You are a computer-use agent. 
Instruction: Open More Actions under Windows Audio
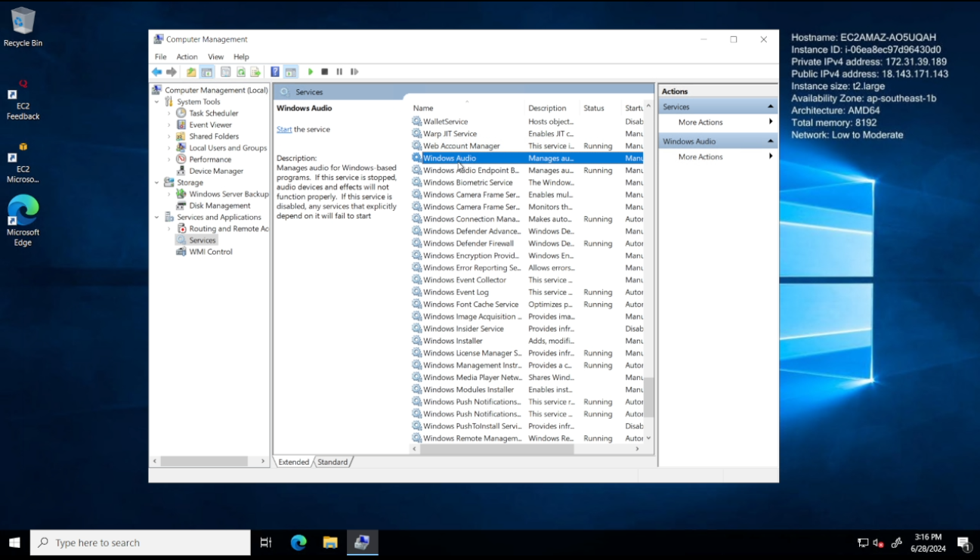pos(700,156)
